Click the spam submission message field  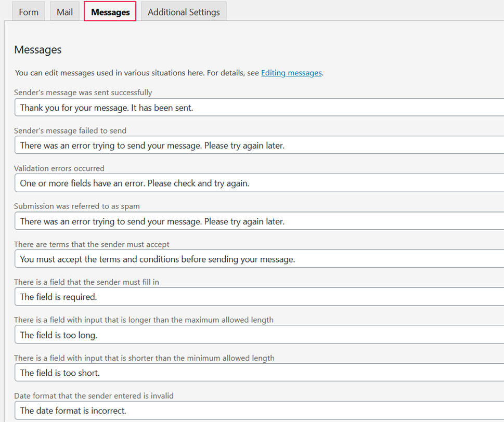[208, 221]
